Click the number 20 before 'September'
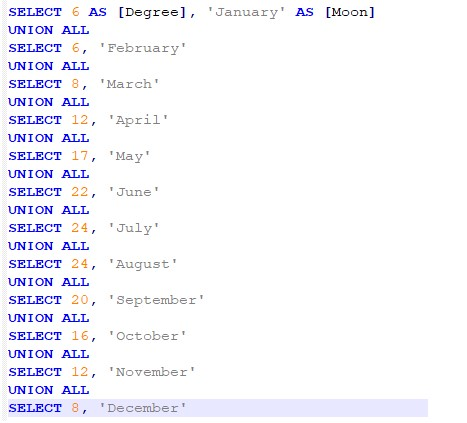This screenshot has height=423, width=467. [80, 300]
